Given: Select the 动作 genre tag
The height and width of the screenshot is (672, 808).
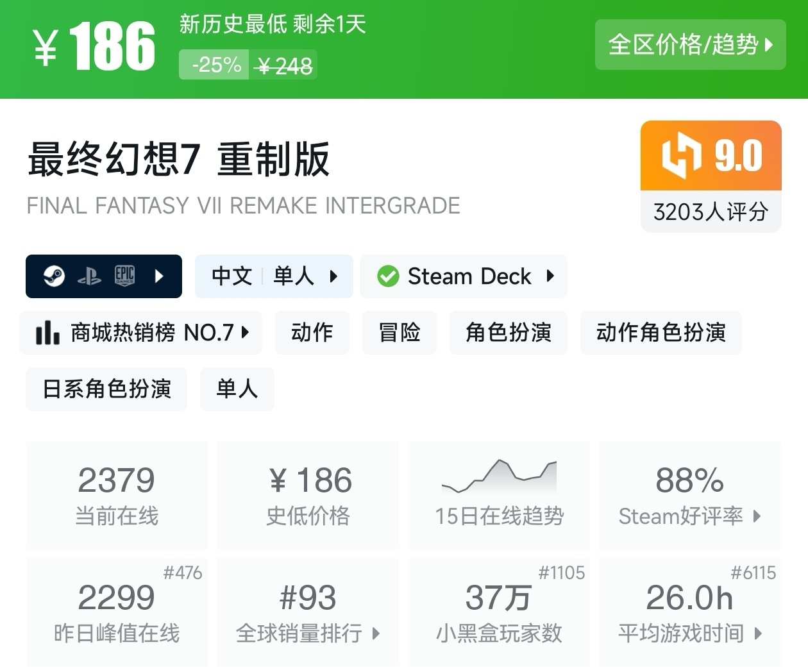Looking at the screenshot, I should click(x=312, y=333).
